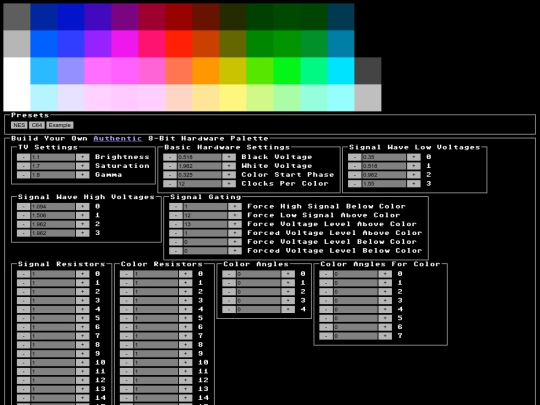Increase White Voltage with plus button
The width and height of the screenshot is (540, 405).
coord(229,166)
